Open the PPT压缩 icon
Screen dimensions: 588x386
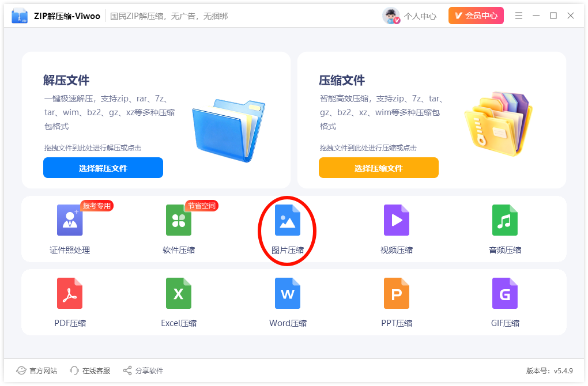coord(397,293)
